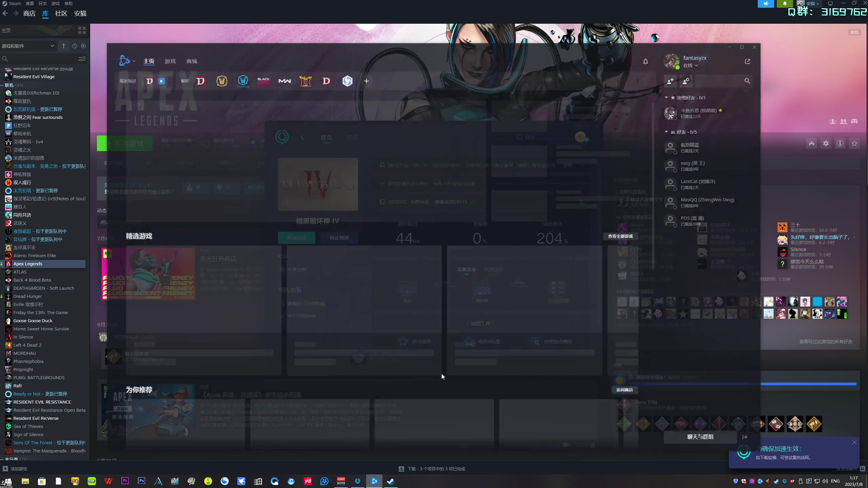
Task: Open Steam notifications green bell
Action: tap(785, 4)
